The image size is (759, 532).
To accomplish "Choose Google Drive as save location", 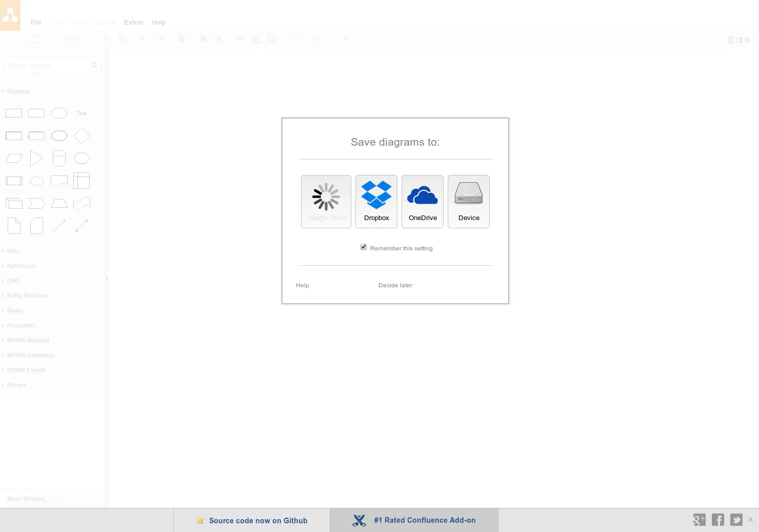I will tap(326, 202).
